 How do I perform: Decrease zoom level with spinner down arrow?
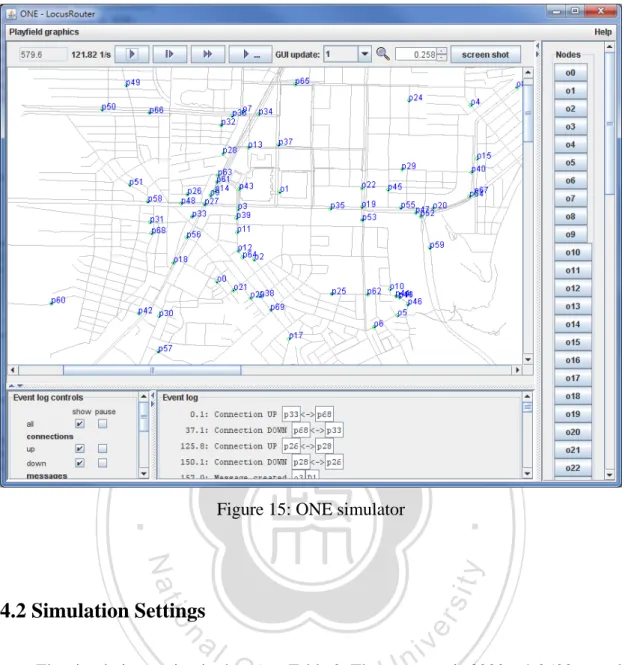coord(442,57)
